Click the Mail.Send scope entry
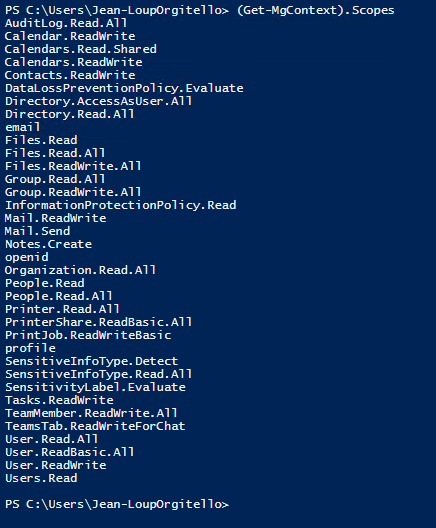Viewport: 436px width, 528px height. click(x=37, y=231)
